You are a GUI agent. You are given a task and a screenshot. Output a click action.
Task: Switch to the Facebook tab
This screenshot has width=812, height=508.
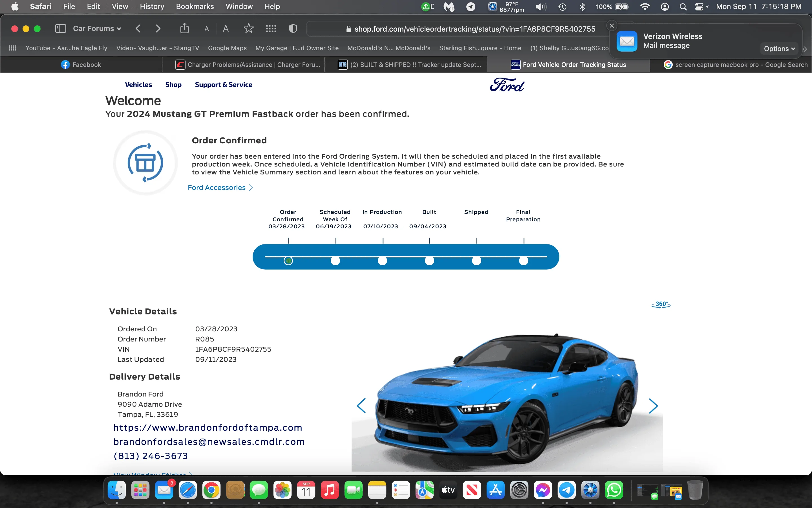81,65
